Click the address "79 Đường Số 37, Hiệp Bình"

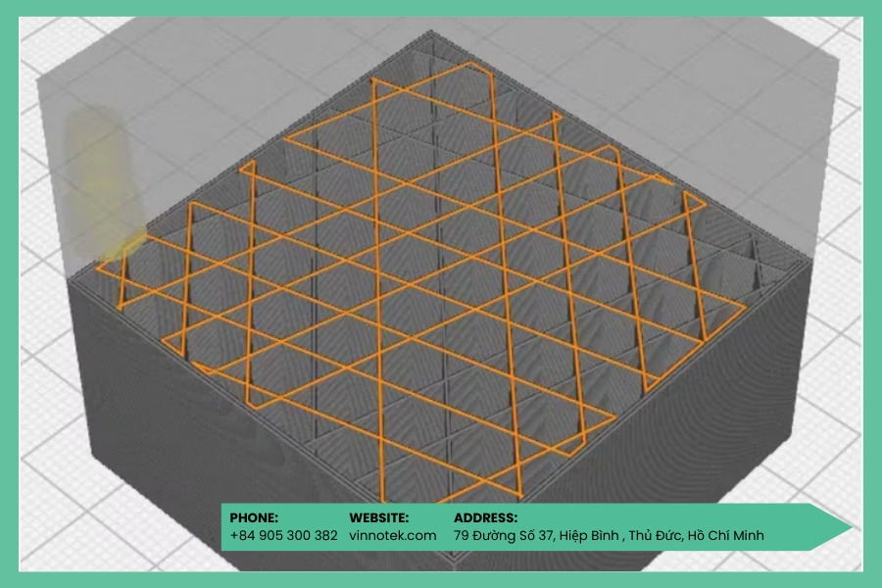(x=536, y=536)
